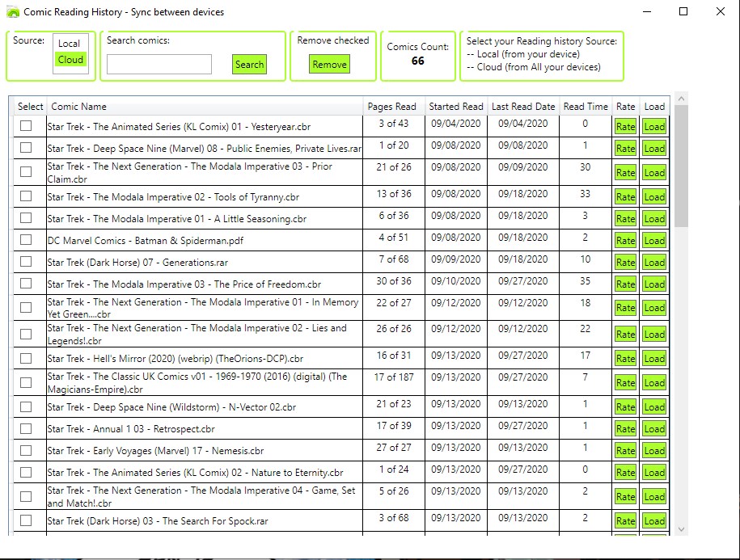Select The Price of Freedom.cbr checkbox
The height and width of the screenshot is (560, 740).
[x=26, y=284]
